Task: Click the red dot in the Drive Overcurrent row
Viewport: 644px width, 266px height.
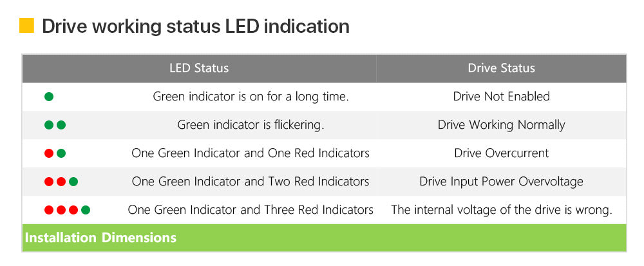Action: click(49, 153)
